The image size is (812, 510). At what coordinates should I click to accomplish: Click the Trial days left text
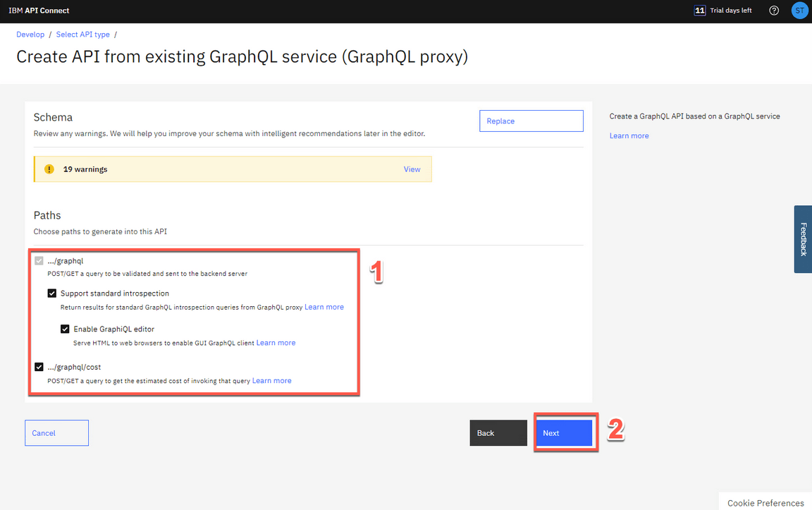point(731,11)
